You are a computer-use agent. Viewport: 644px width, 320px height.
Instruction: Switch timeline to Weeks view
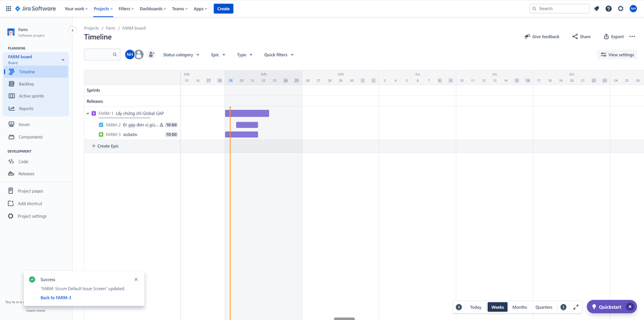point(498,307)
